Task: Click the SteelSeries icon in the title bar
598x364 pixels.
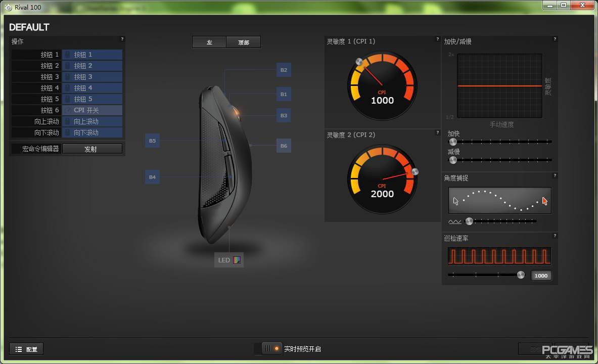Action: (x=8, y=7)
